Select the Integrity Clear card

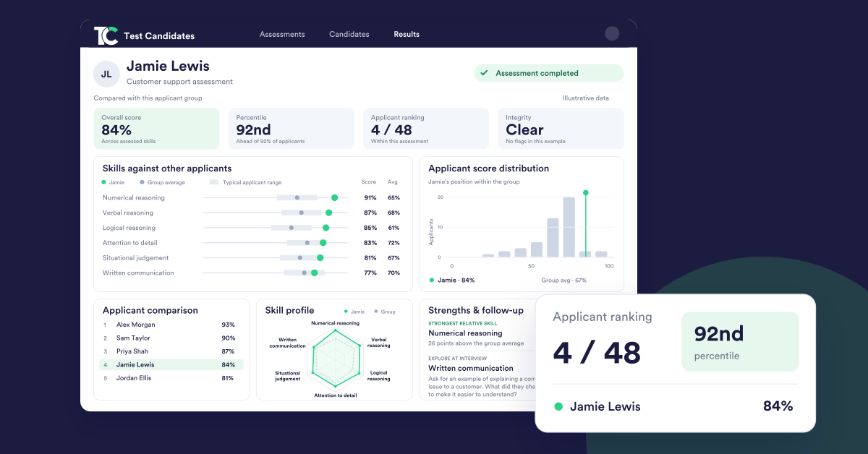click(561, 129)
